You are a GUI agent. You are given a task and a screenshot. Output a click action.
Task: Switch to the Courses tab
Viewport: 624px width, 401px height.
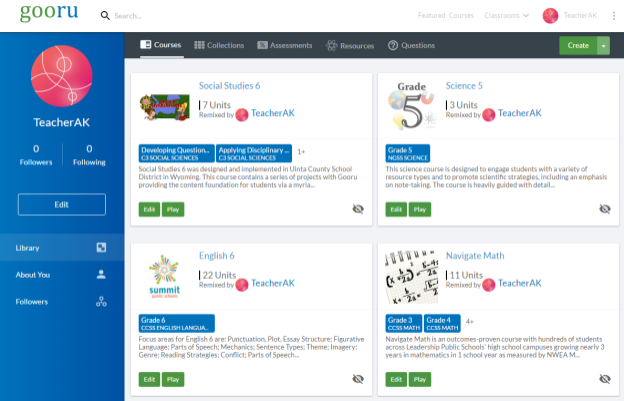tap(161, 45)
